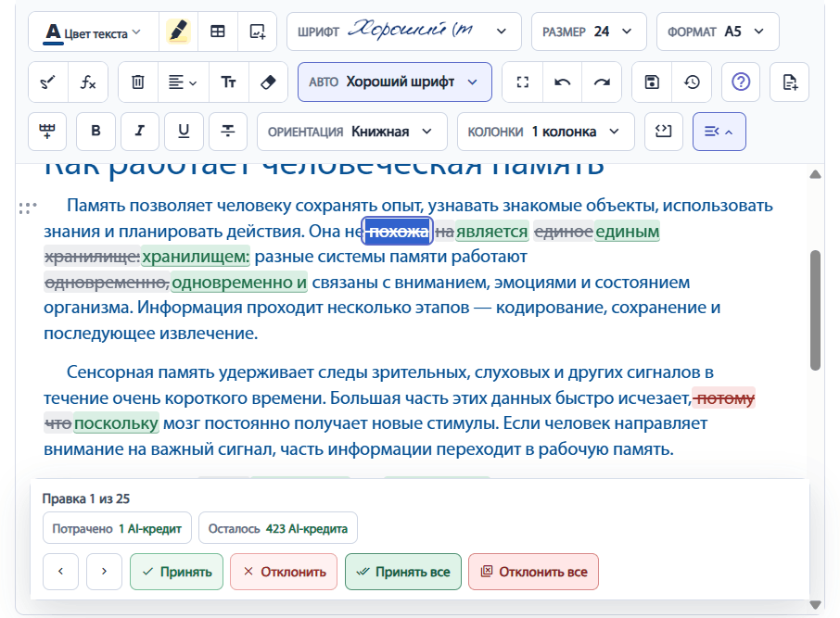Click the inserted word является

[491, 232]
